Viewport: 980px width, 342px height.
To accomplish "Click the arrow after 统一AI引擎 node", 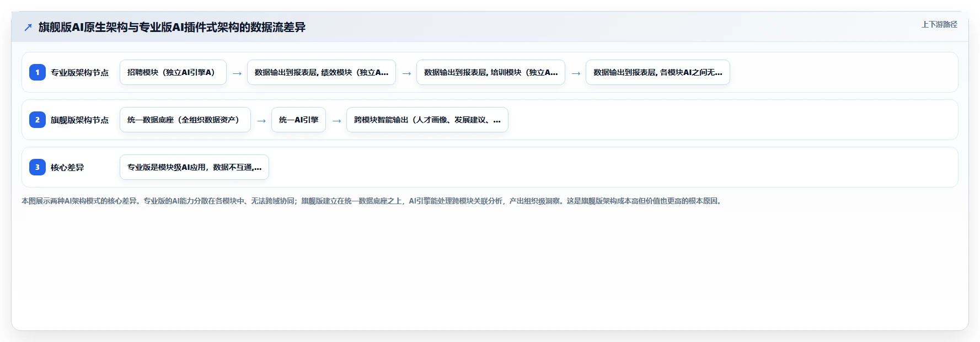I will click(x=336, y=120).
